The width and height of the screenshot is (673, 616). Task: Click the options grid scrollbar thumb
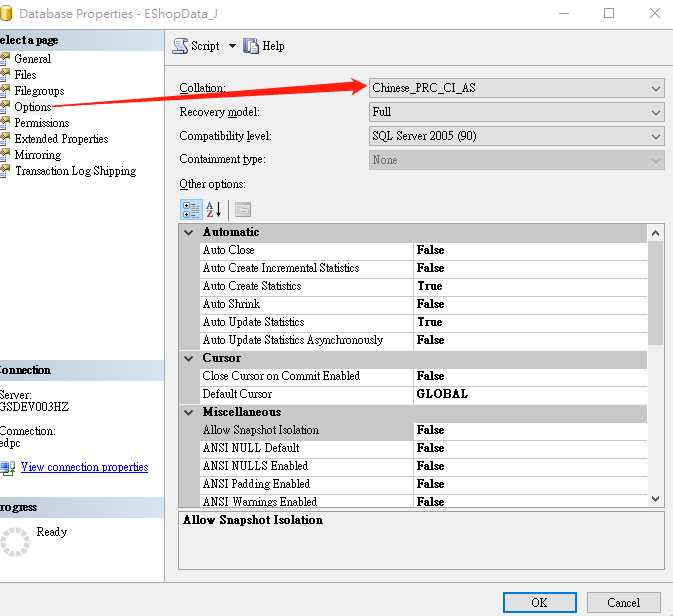coord(655,293)
